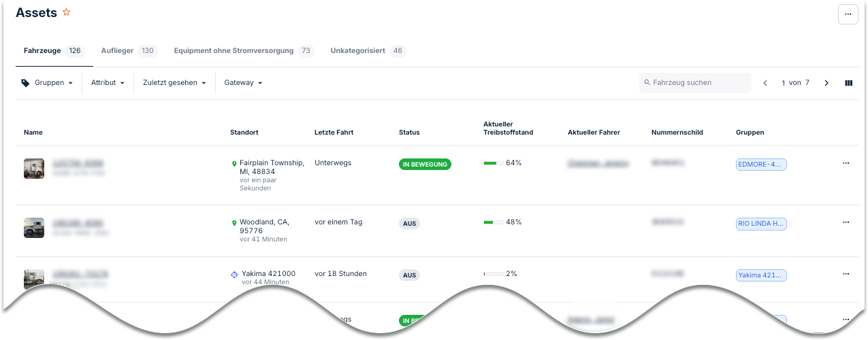Click the Aktueller Fahrer column header
The height and width of the screenshot is (340, 868).
tap(594, 133)
